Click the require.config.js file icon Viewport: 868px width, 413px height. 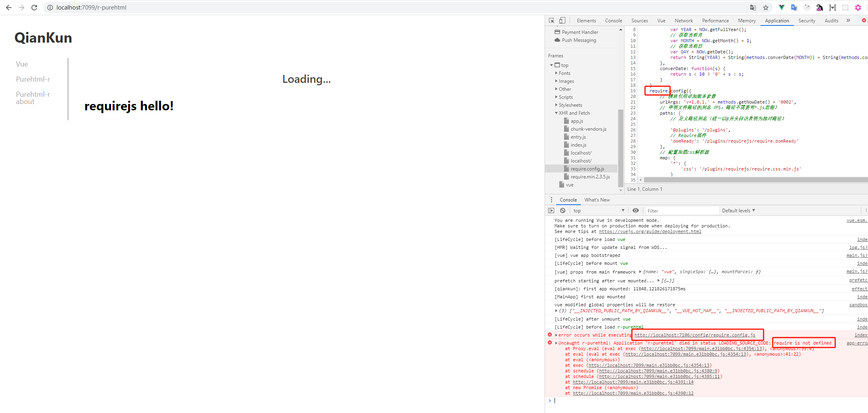point(566,169)
